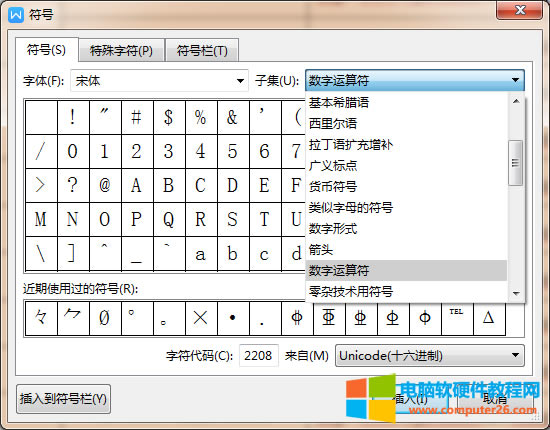The image size is (550, 430).
Task: Choose 类似字母的符号 from the subset list
Action: 406,208
